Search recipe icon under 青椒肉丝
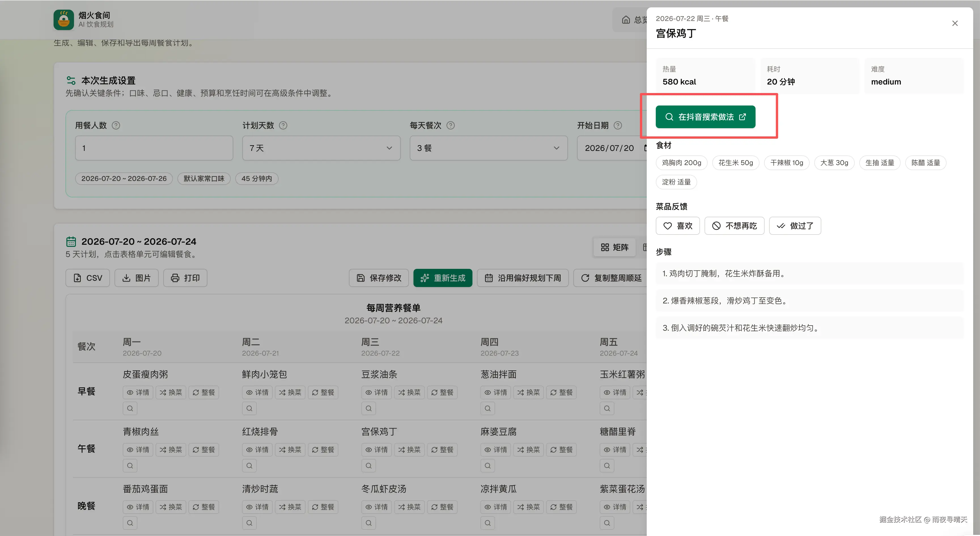 (130, 466)
